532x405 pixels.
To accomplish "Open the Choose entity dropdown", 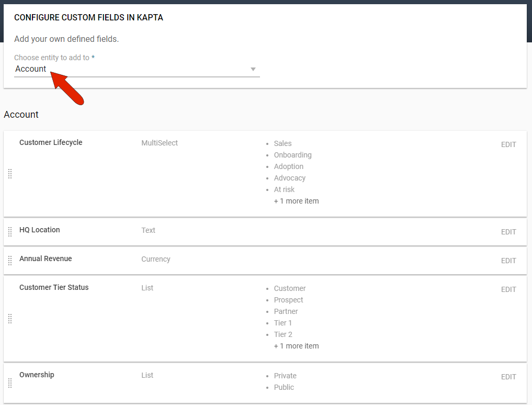I will click(x=136, y=69).
